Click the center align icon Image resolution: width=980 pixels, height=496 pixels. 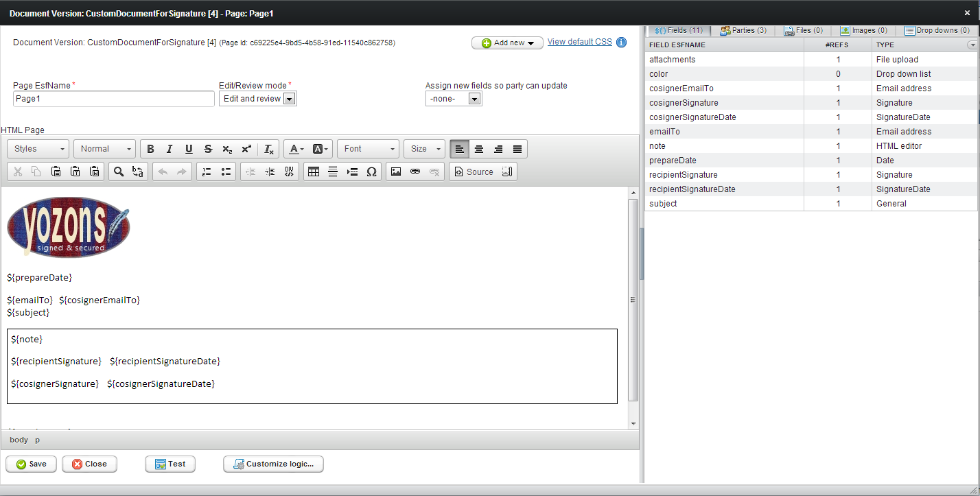[x=479, y=149]
